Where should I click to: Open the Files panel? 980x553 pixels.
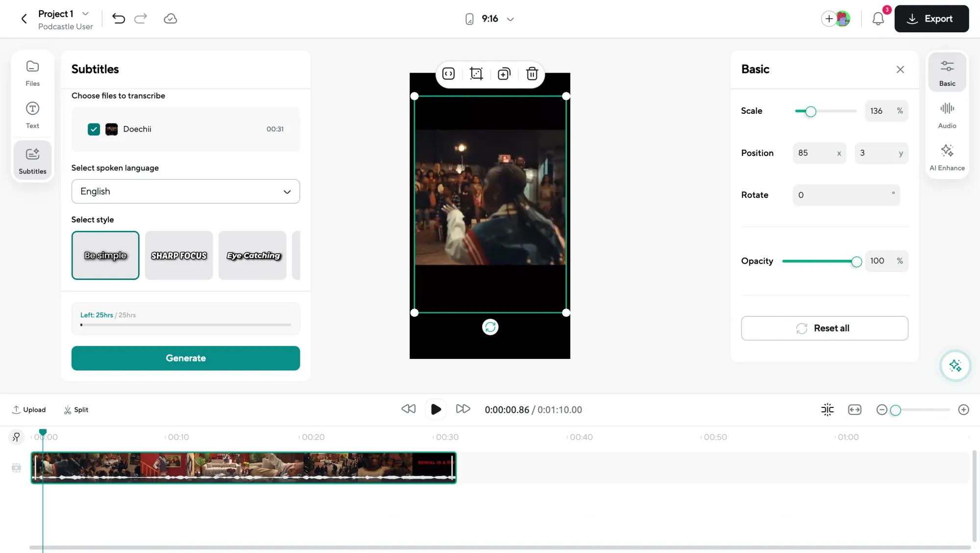(32, 72)
